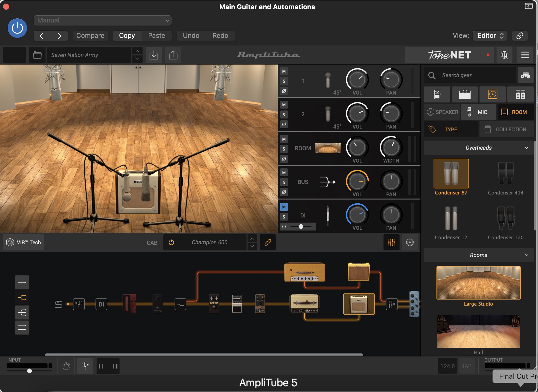Select the TYPE filter tab
538x392 pixels.
pyautogui.click(x=451, y=130)
